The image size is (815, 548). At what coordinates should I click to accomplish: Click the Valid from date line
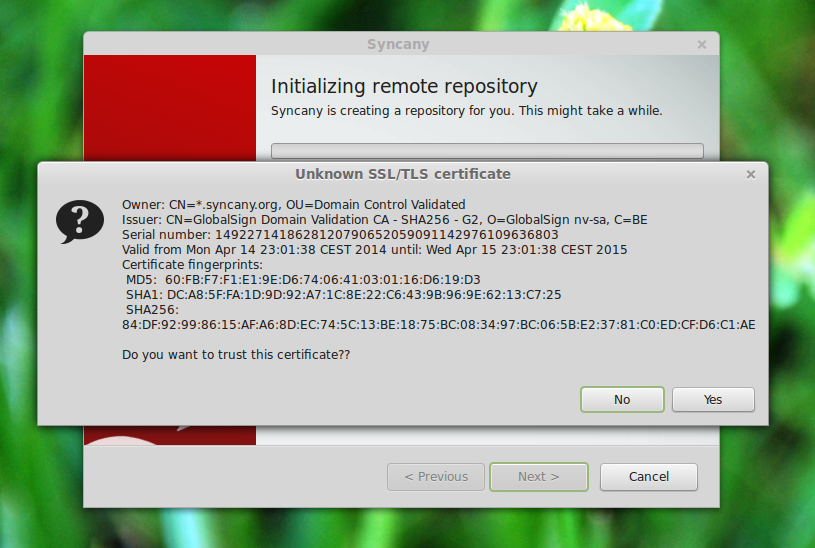click(374, 250)
